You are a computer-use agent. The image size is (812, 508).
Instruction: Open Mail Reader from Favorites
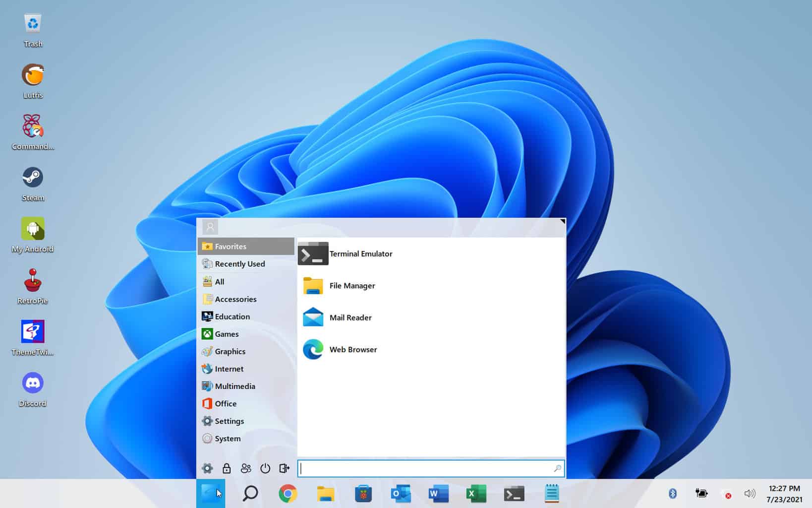tap(431, 317)
